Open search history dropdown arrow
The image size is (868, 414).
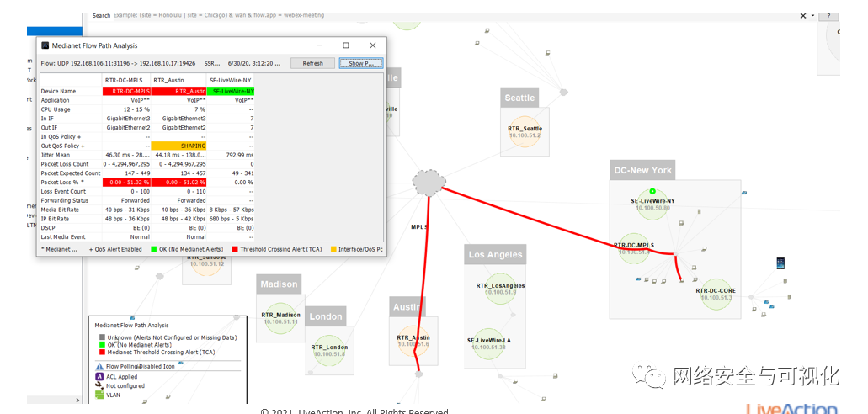pos(812,15)
